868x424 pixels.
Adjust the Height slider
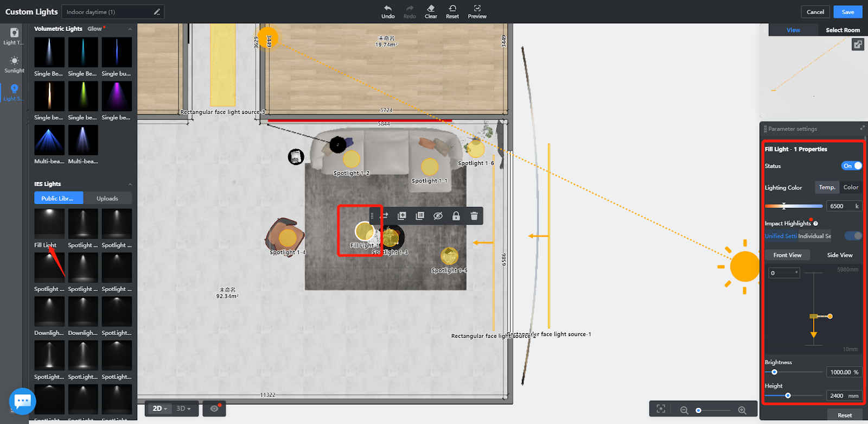[794, 396]
